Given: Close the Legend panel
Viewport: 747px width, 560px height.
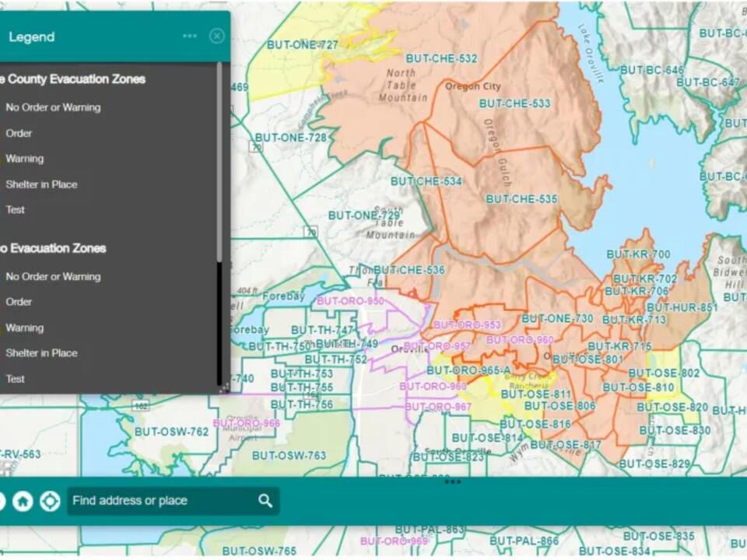Looking at the screenshot, I should [217, 37].
